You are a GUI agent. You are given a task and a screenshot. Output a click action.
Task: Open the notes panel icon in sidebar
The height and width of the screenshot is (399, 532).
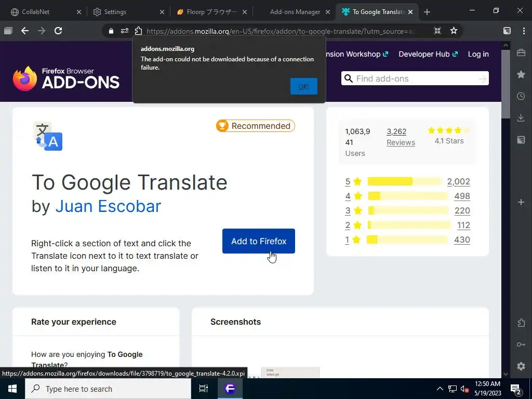tap(521, 139)
